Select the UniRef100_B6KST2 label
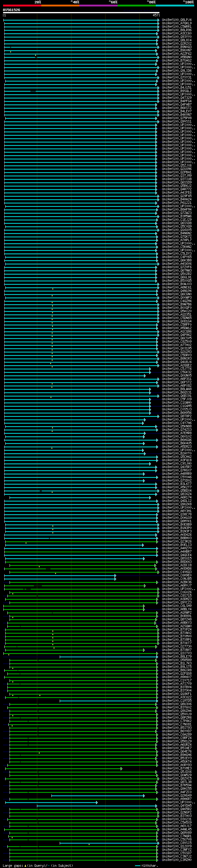The width and height of the screenshot is (197, 868). (x=177, y=108)
